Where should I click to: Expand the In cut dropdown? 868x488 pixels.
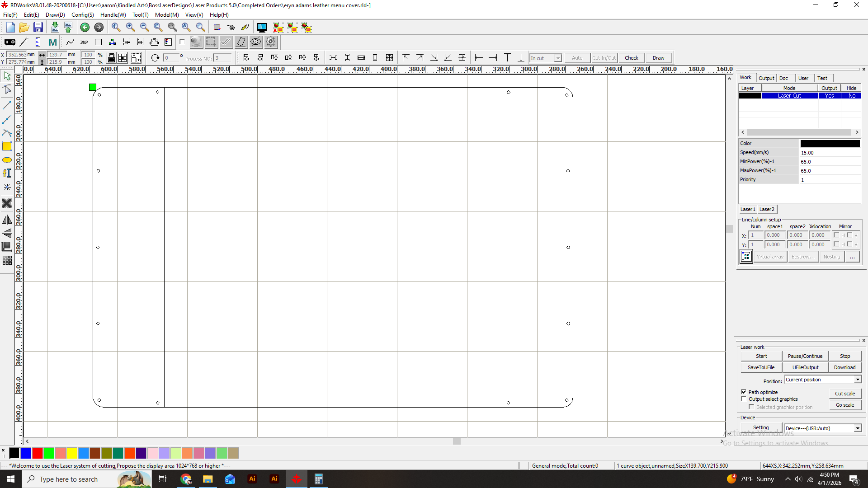point(558,58)
